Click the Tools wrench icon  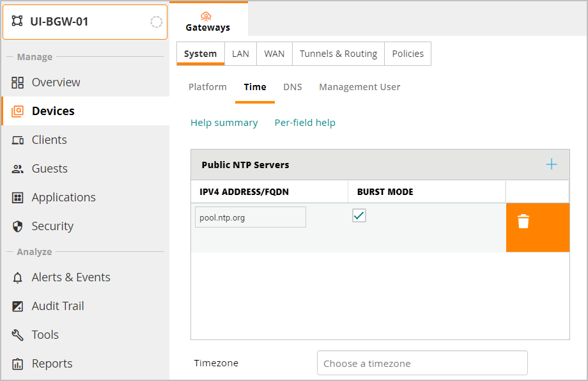(x=18, y=335)
